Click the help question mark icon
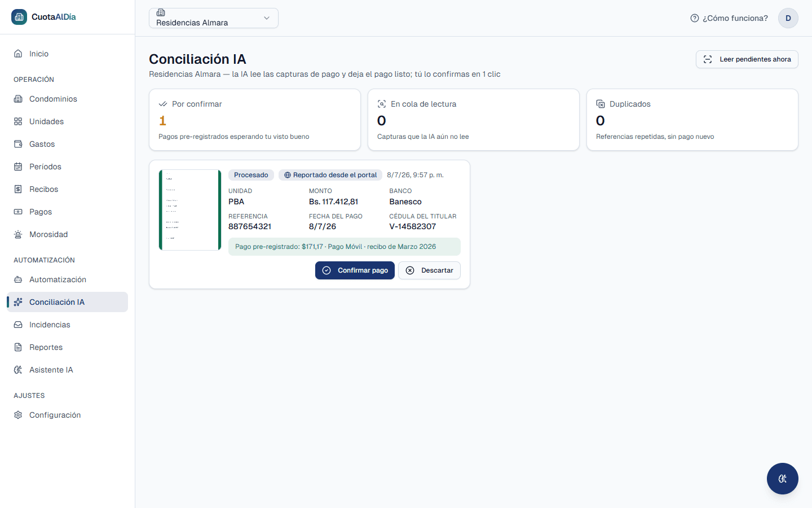Screen dimensions: 812x508 coord(695,18)
